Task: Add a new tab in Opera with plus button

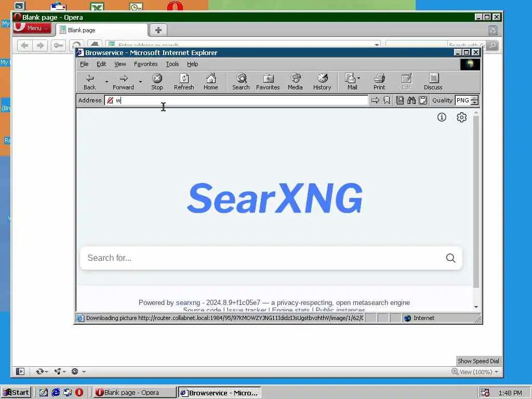Action: (x=158, y=30)
